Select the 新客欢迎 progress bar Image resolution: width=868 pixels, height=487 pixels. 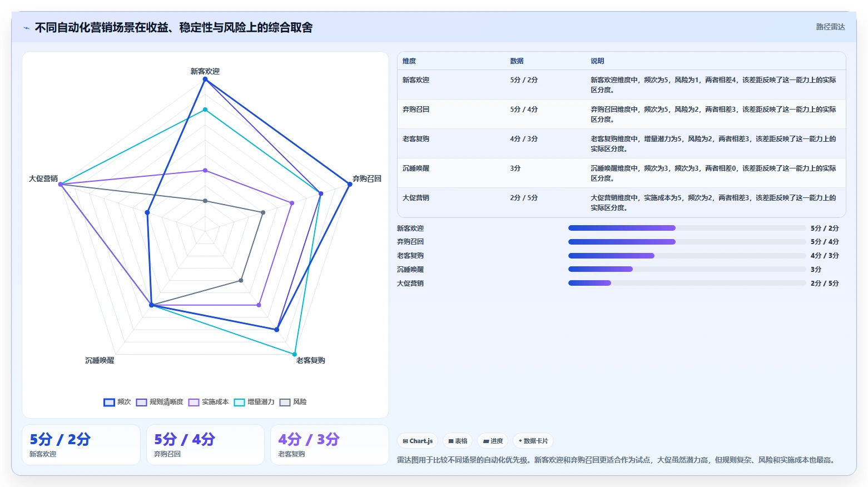687,228
